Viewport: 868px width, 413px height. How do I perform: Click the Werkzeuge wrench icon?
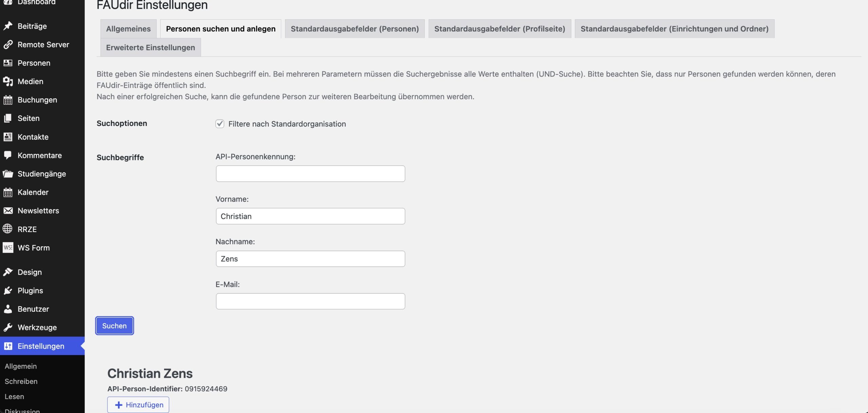[8, 327]
